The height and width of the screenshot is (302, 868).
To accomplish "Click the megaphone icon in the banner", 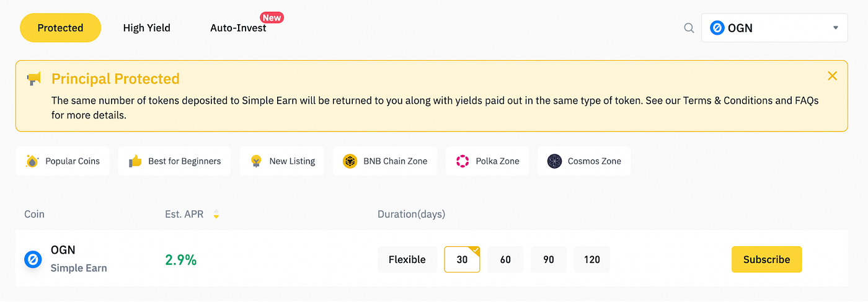I will tap(34, 79).
